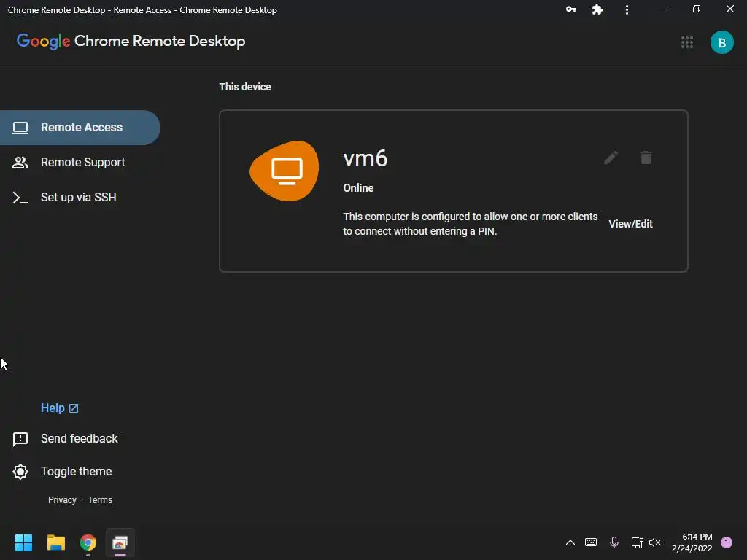The image size is (747, 560).
Task: Click the microphone tray icon
Action: (614, 542)
